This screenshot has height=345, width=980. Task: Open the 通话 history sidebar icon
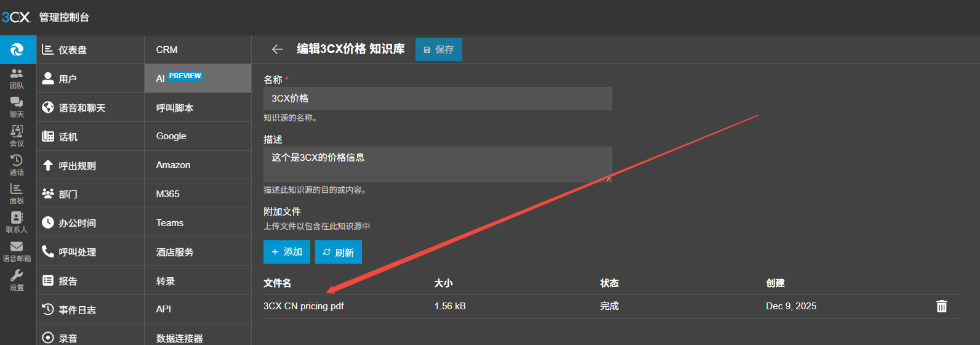pos(17,165)
